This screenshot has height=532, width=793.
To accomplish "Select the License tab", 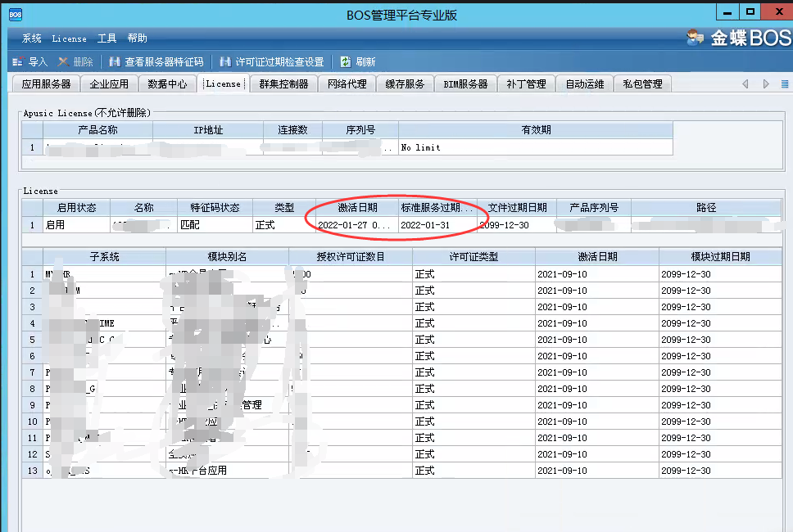I will (x=223, y=83).
